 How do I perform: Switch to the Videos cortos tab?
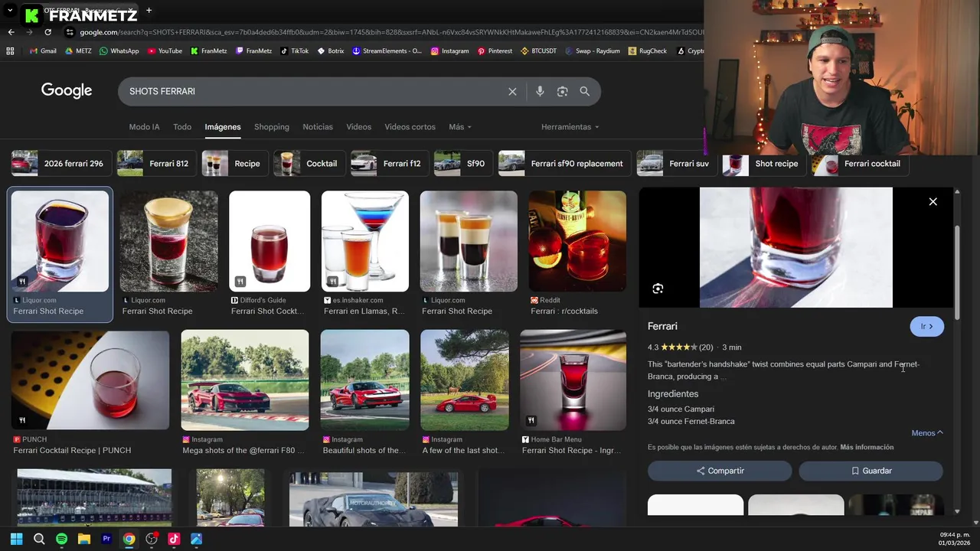[x=410, y=127]
